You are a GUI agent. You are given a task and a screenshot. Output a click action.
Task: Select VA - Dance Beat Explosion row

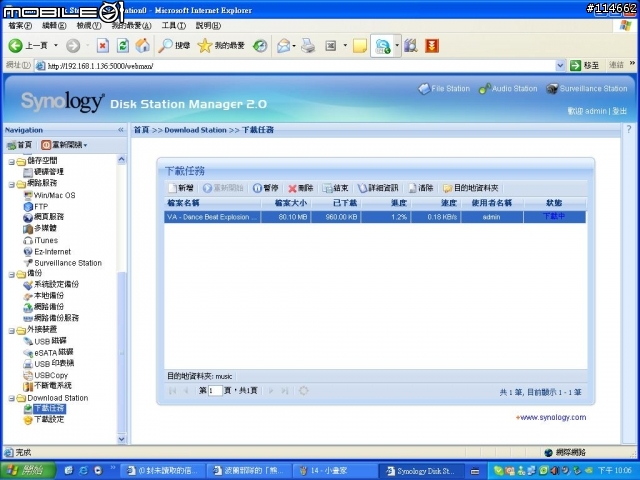375,217
